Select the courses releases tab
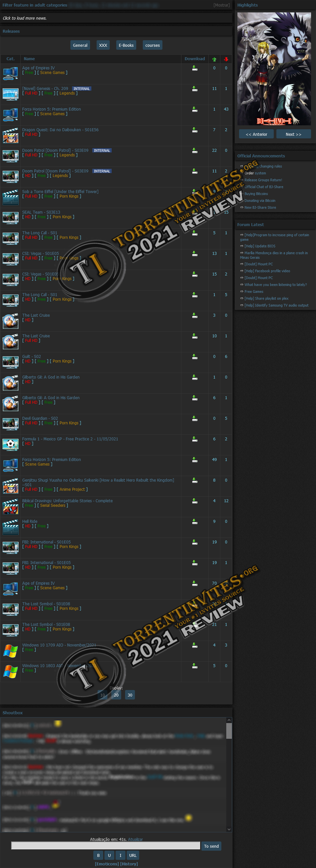316x868 pixels. (x=153, y=45)
